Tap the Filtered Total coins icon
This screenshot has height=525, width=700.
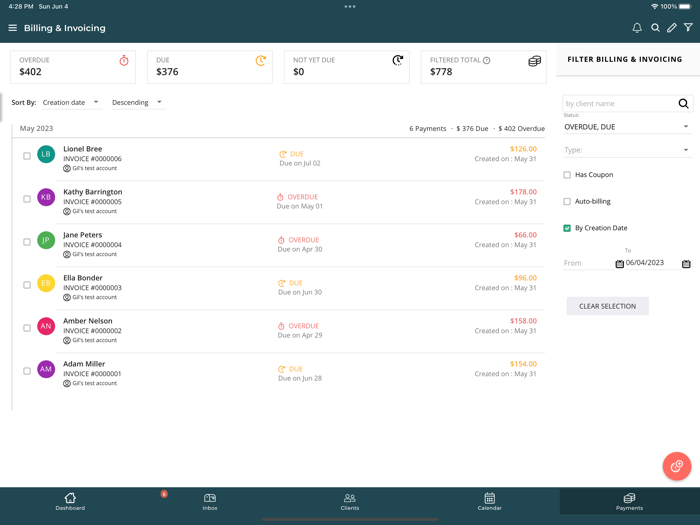click(534, 61)
